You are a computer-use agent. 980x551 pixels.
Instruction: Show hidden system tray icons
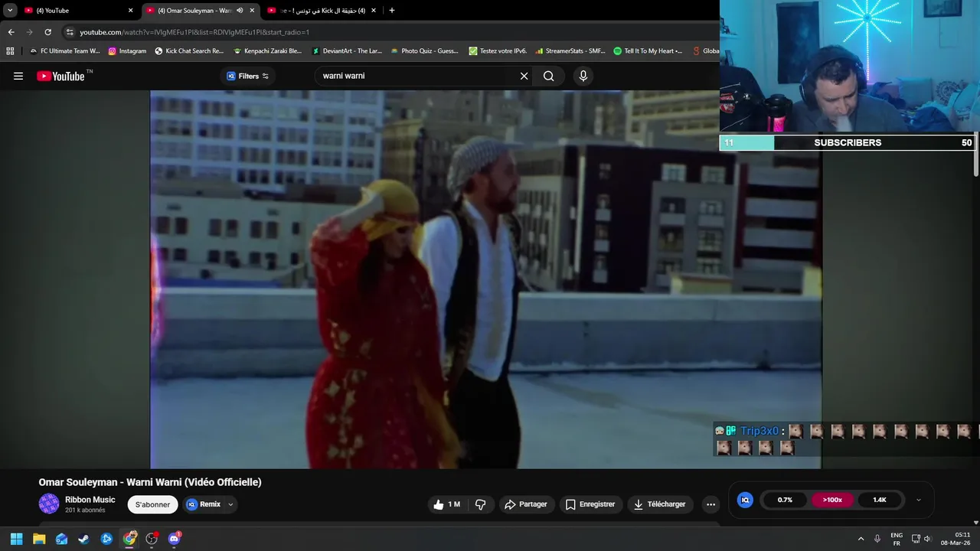(x=861, y=539)
